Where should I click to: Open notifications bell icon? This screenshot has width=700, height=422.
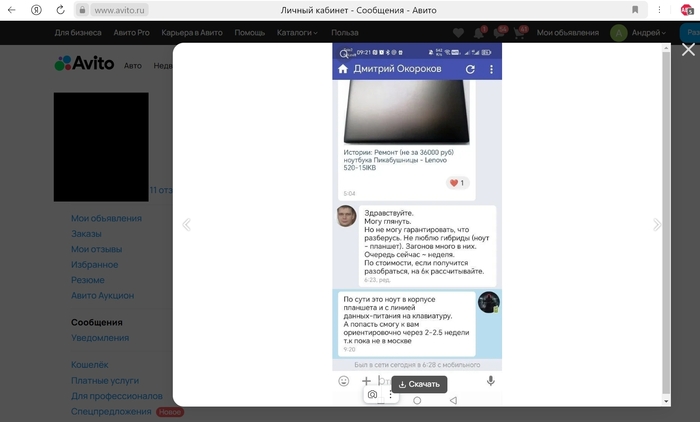click(x=479, y=33)
